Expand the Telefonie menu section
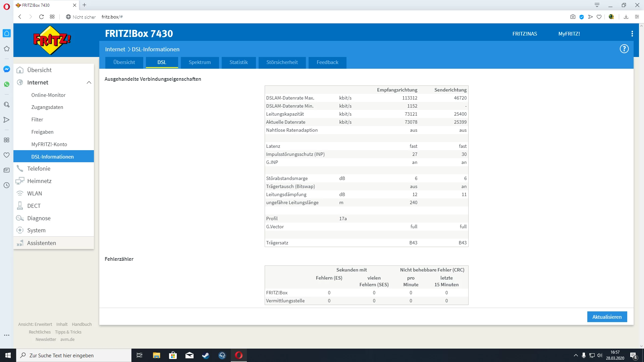Screen dimensions: 644x362 39,169
